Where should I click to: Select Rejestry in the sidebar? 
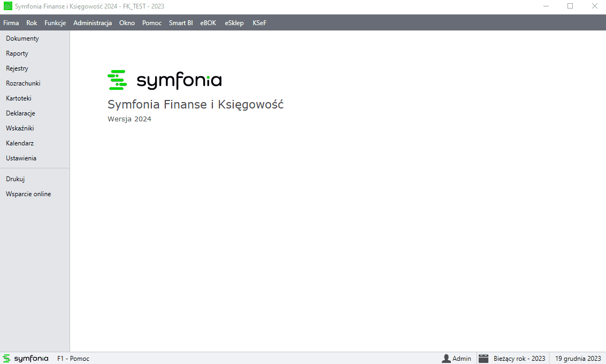(x=17, y=68)
